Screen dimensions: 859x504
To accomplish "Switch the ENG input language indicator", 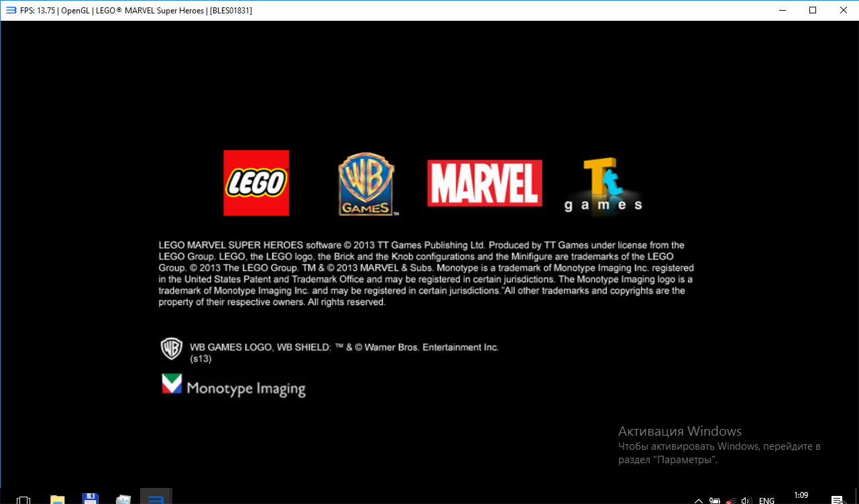I will coord(766,500).
